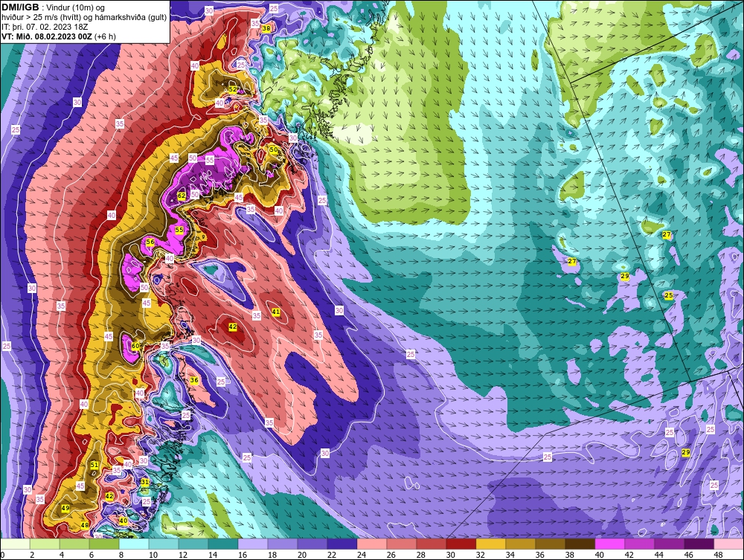This screenshot has width=744, height=560.
Task: Click the yellow gust value 62
Action: pos(182,196)
